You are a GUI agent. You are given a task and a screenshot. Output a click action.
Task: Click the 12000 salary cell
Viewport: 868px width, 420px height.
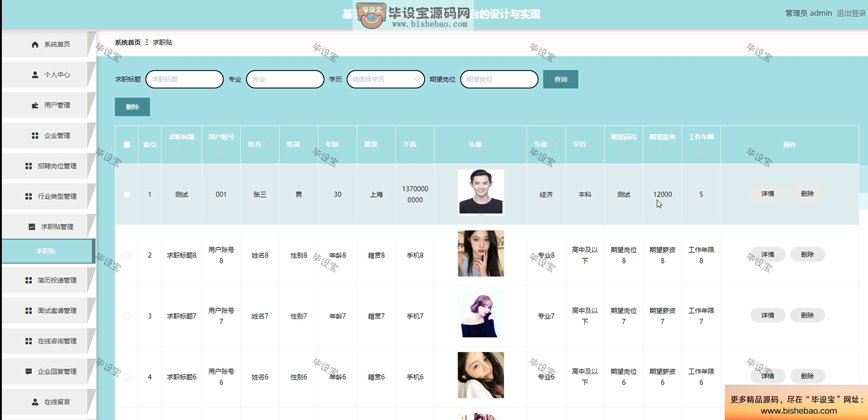pyautogui.click(x=662, y=195)
